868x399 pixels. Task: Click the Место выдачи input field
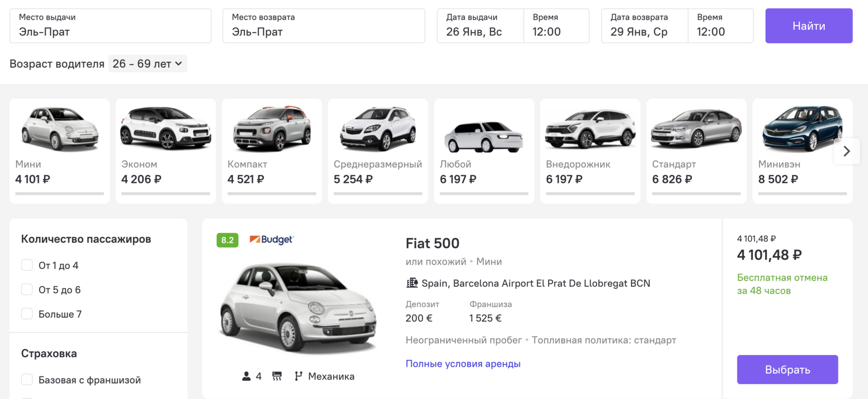(x=111, y=26)
